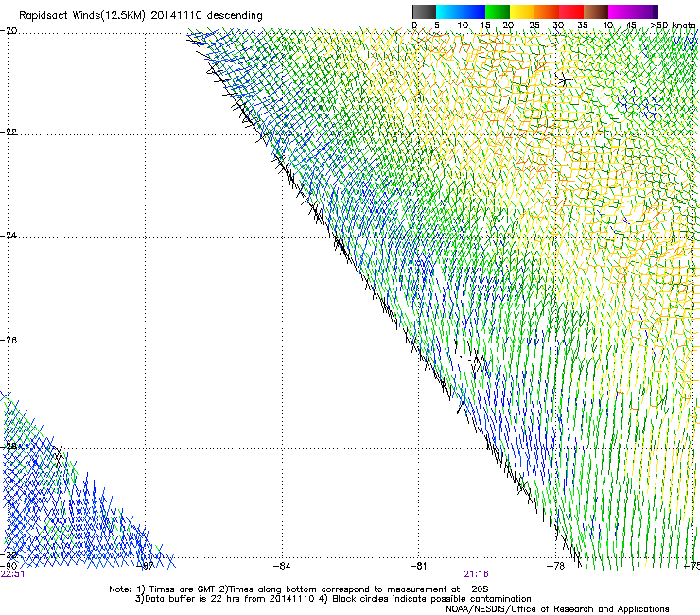Click the orange 25-30 knots color segment
Viewport: 700px width, 615px height.
point(547,11)
